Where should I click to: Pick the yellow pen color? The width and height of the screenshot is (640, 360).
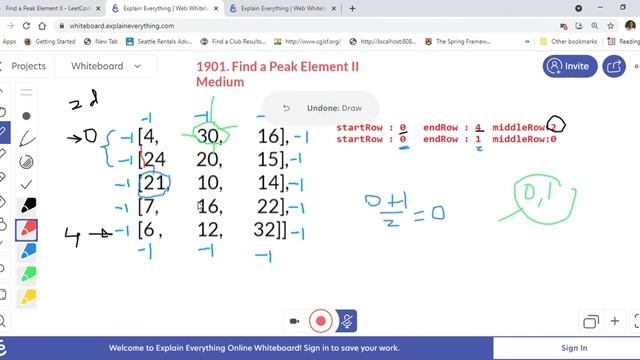pyautogui.click(x=27, y=297)
